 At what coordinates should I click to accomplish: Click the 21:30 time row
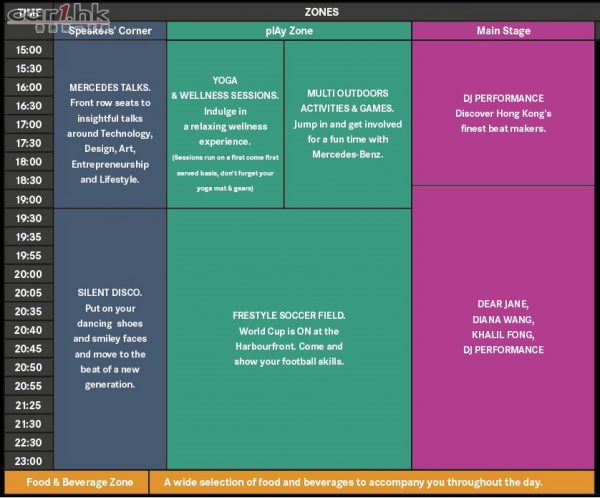click(x=29, y=424)
